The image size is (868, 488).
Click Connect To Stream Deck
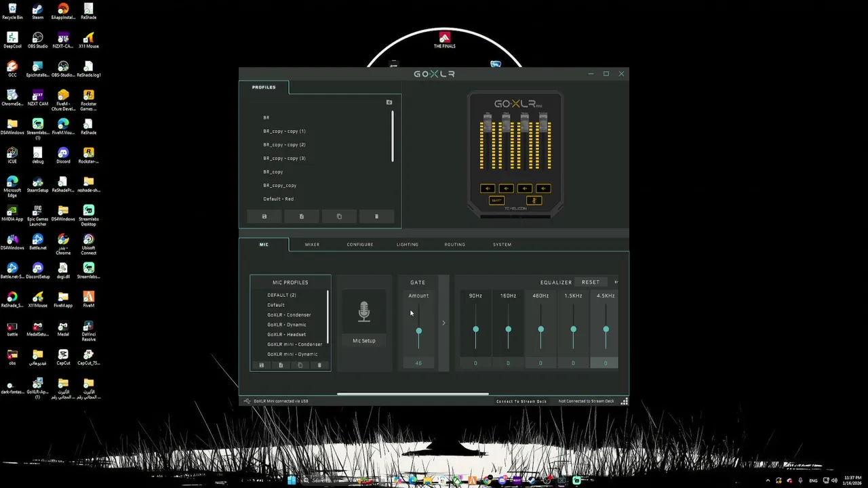point(521,401)
